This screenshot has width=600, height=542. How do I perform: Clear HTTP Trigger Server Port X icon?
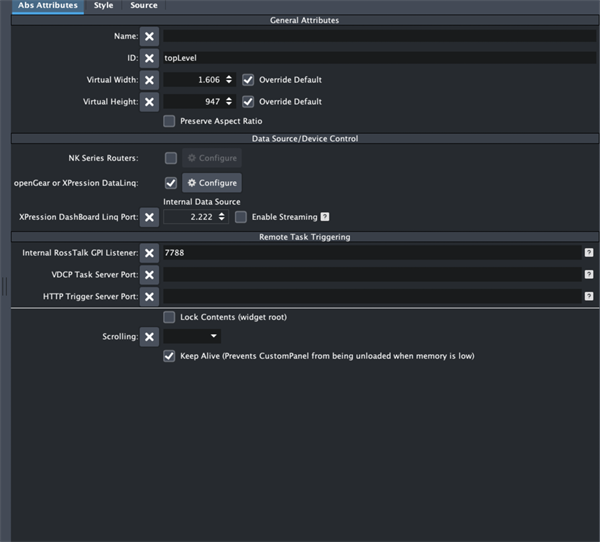point(149,296)
